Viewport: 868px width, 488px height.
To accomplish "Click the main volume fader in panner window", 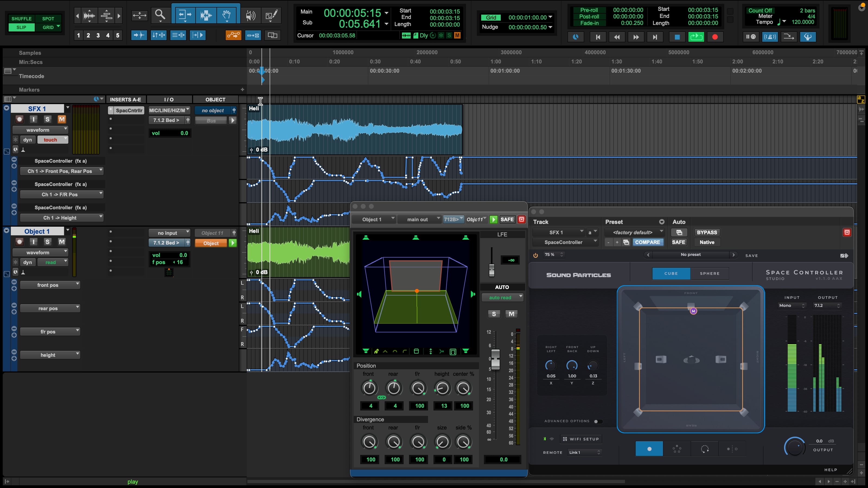I will pos(495,359).
